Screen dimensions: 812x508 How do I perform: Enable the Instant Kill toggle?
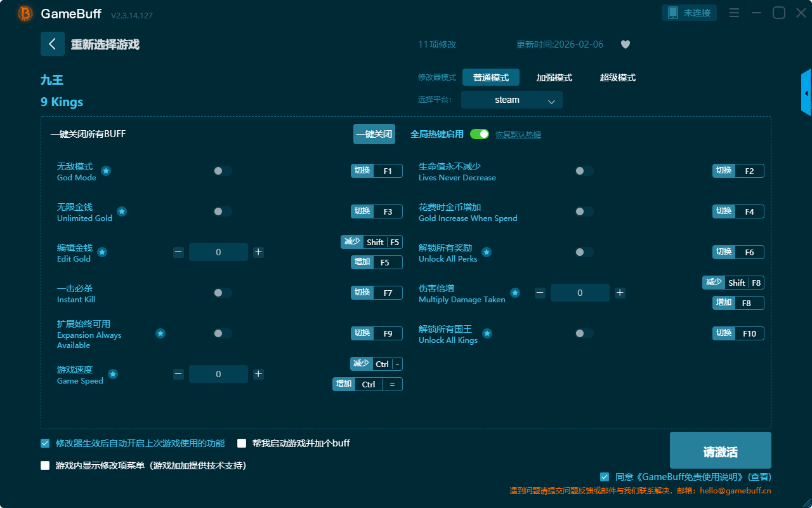223,293
